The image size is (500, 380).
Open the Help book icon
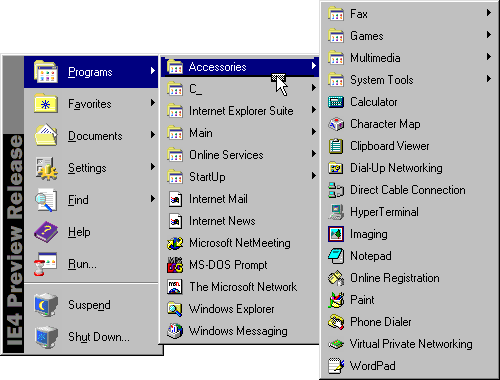coord(46,232)
